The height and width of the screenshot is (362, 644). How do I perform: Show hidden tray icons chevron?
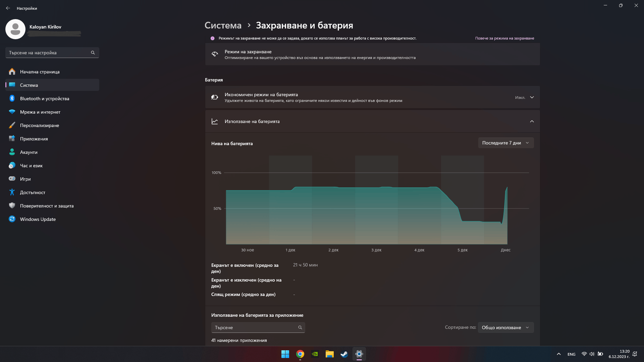[x=558, y=354]
